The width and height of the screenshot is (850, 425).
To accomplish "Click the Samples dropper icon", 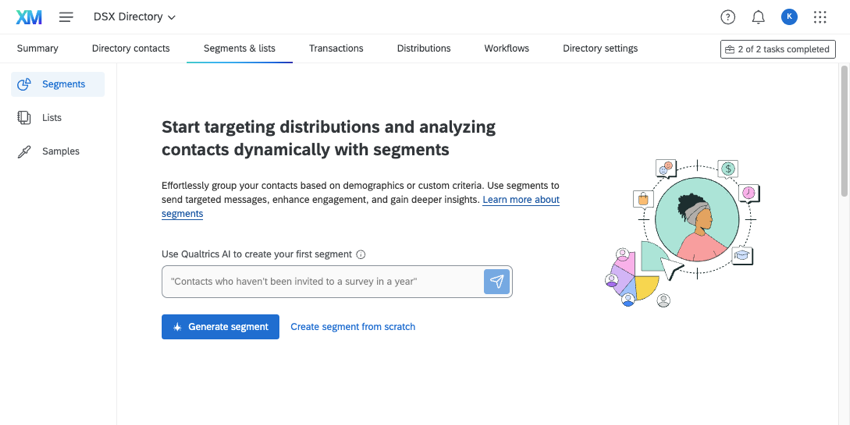I will click(24, 152).
